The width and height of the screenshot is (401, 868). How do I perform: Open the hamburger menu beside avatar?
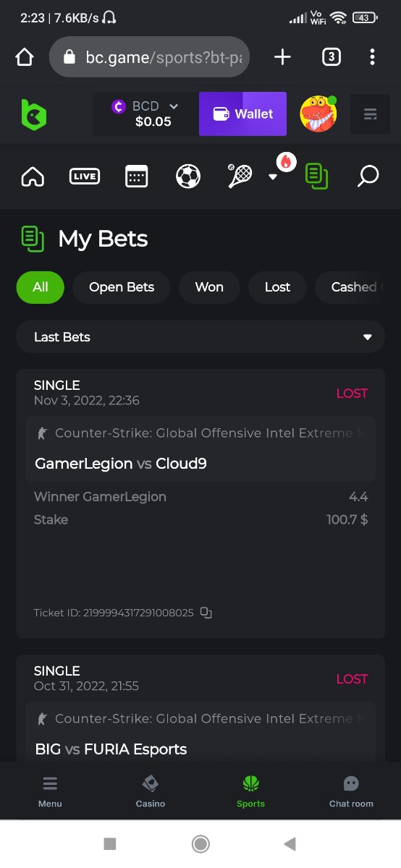tap(371, 114)
